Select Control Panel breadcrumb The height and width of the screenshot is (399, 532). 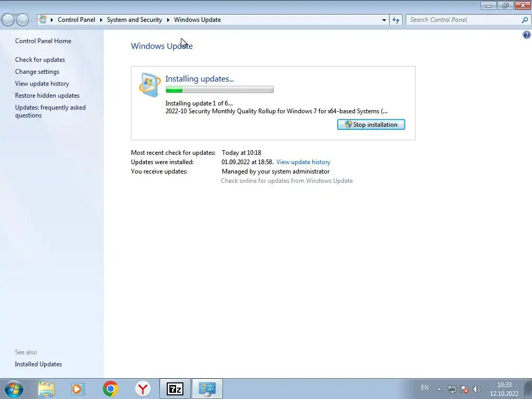76,20
